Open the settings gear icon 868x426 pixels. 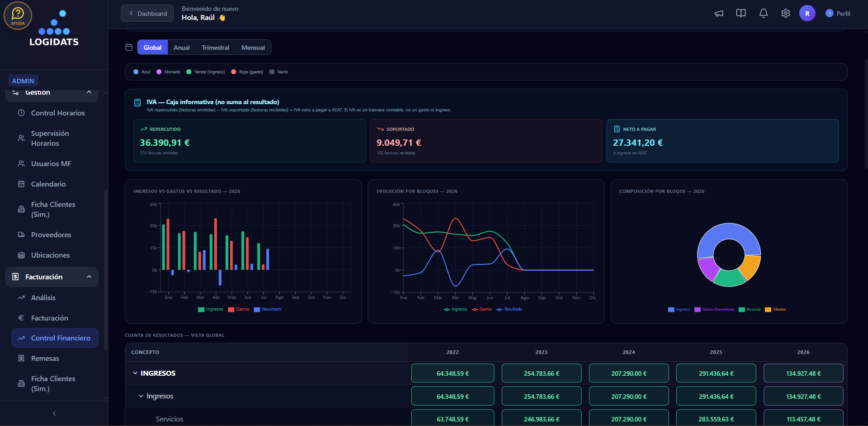(786, 14)
